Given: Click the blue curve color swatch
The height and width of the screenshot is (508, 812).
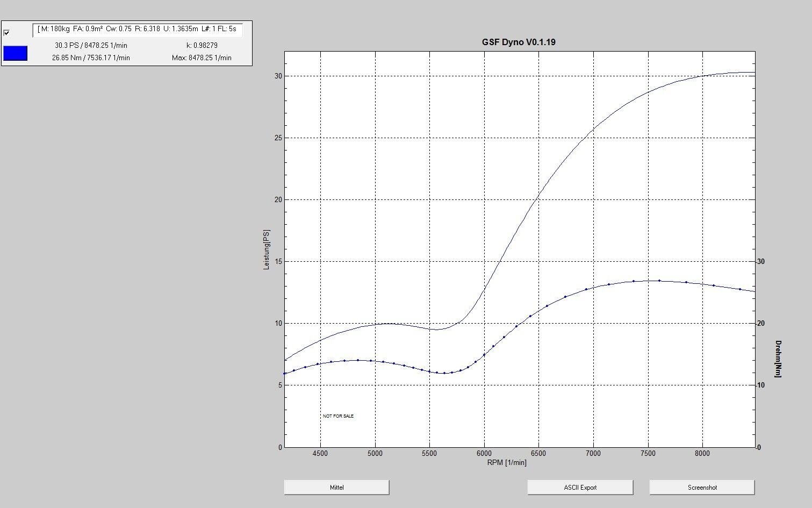Looking at the screenshot, I should coord(15,53).
